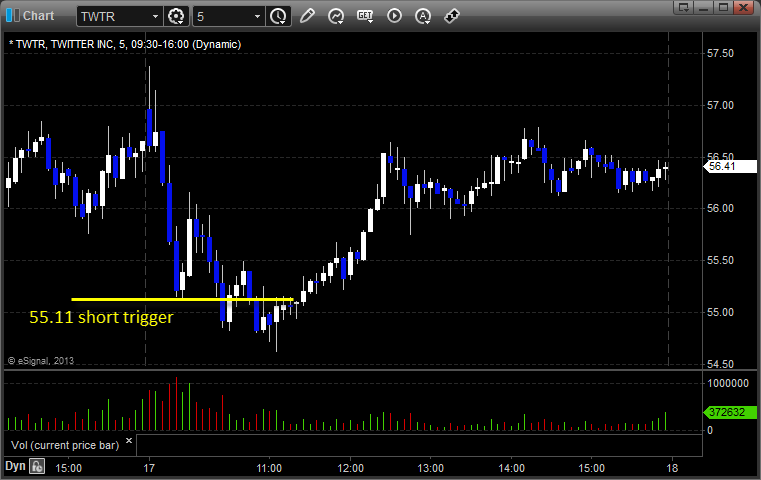The image size is (761, 480).
Task: Click the 55.00 price scale label
Action: coord(720,313)
